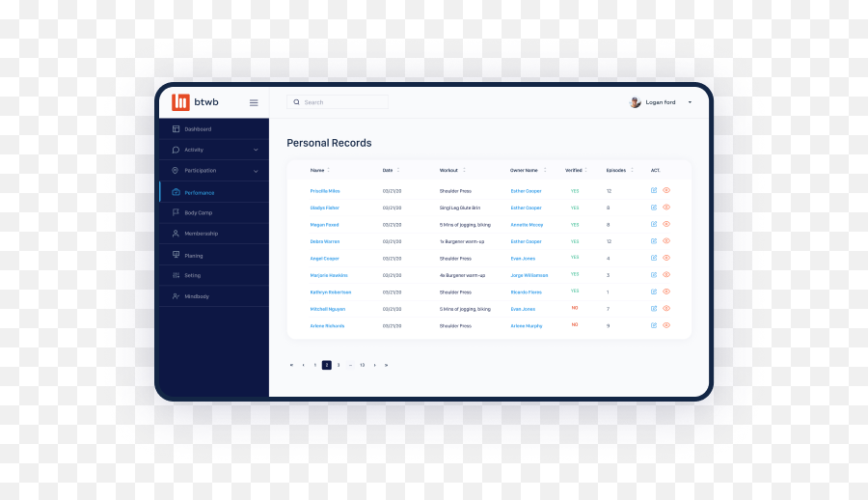Jump to first page with double left arrow
The height and width of the screenshot is (500, 868).
(x=291, y=365)
